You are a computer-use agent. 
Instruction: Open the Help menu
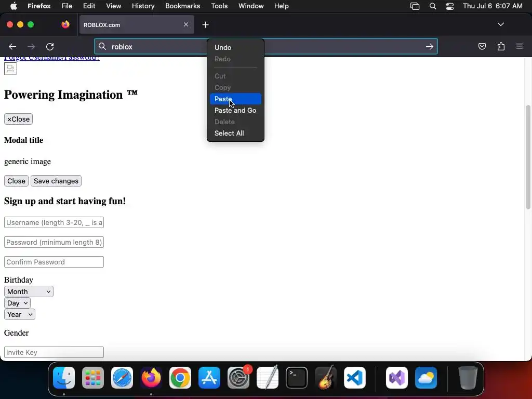(x=281, y=6)
